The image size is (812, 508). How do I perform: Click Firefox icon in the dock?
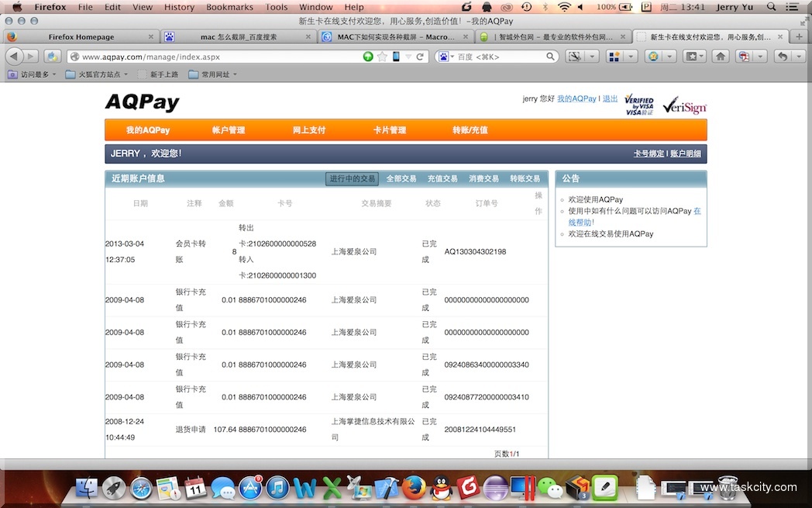click(414, 488)
